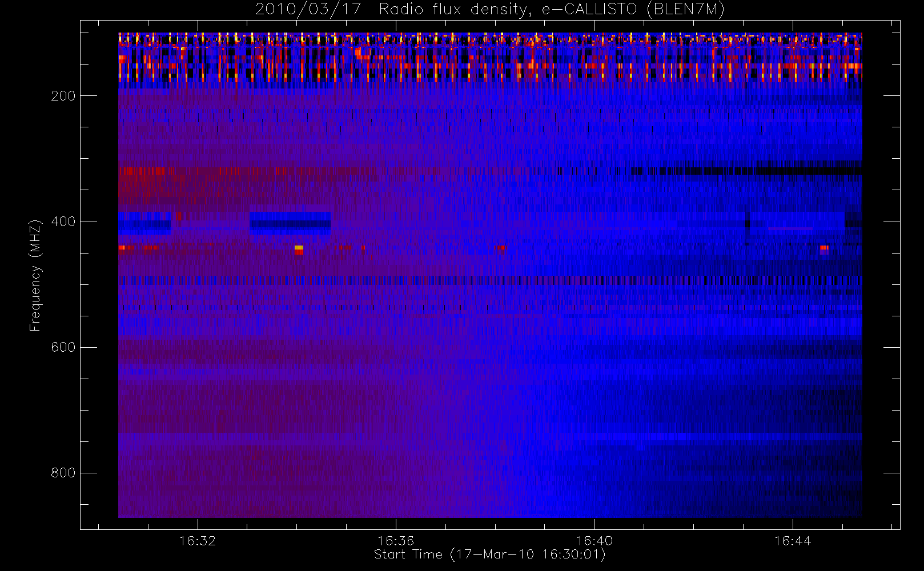Click the 400 frequency tick label
924x571 pixels.
63,222
